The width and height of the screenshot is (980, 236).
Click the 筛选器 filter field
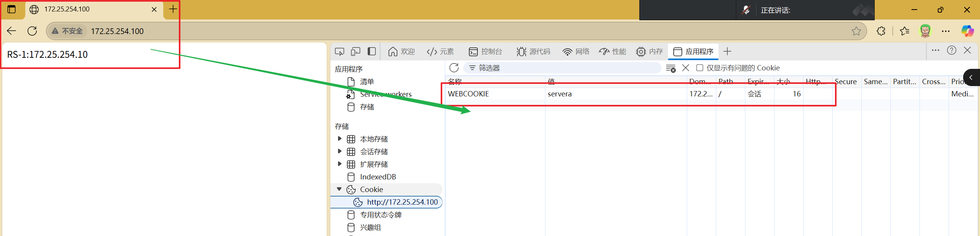click(562, 68)
